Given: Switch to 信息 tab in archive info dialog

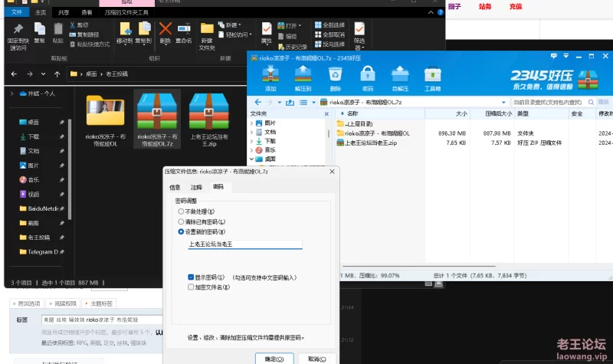Looking at the screenshot, I should tap(175, 188).
